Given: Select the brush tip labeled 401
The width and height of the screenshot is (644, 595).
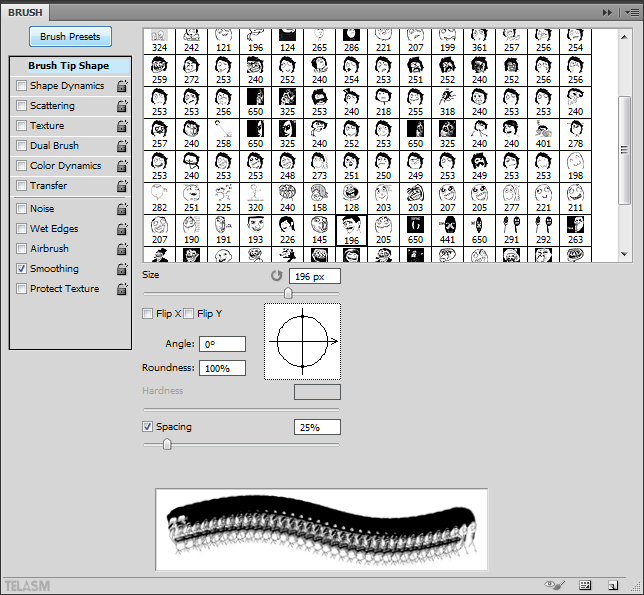Looking at the screenshot, I should pyautogui.click(x=543, y=134).
